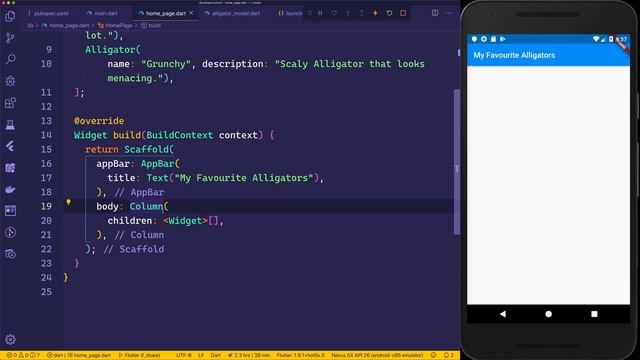The height and width of the screenshot is (360, 640).
Task: Click the @override annotation on line 13
Action: click(x=99, y=121)
